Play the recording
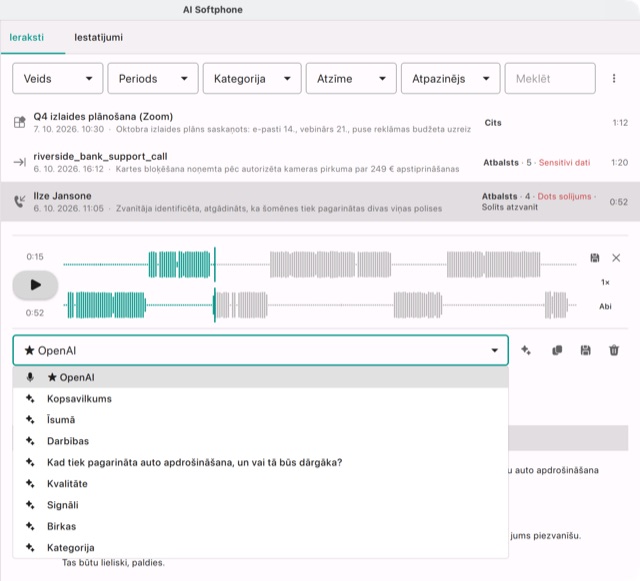This screenshot has height=581, width=640. point(35,285)
